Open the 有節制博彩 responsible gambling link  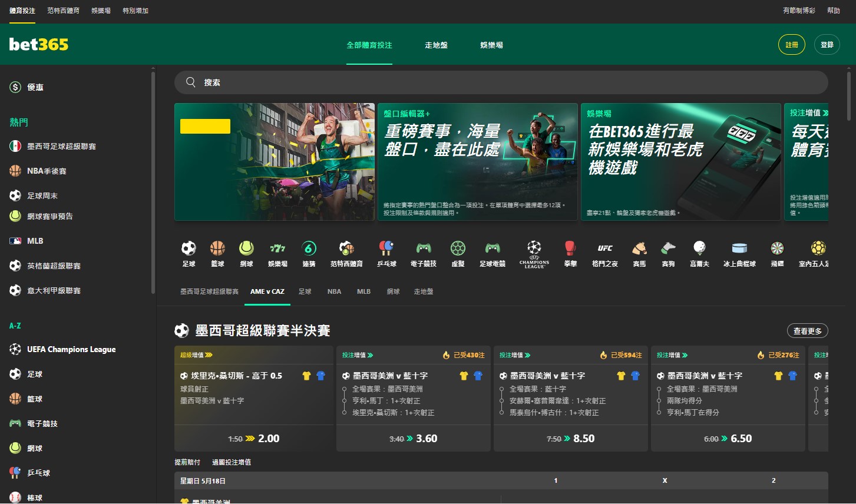(799, 11)
